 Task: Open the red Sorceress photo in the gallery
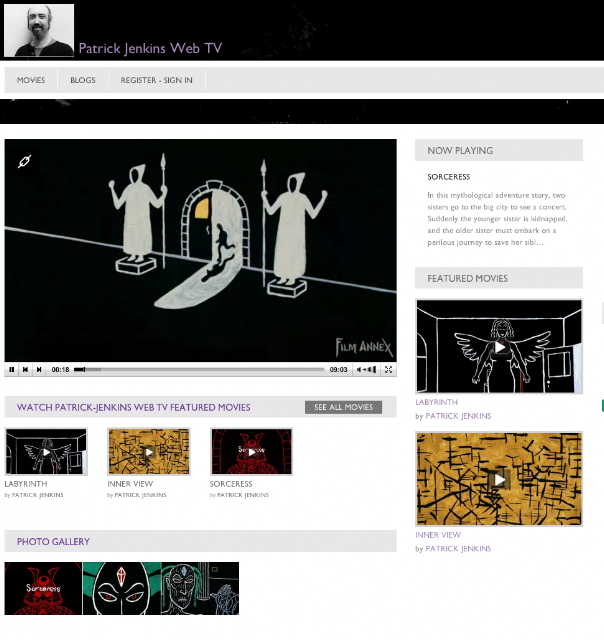click(43, 588)
